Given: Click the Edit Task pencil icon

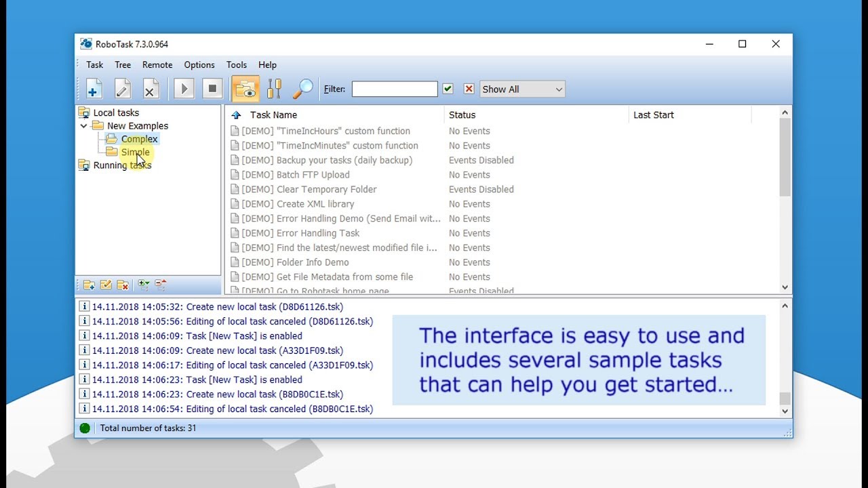Looking at the screenshot, I should pos(123,89).
